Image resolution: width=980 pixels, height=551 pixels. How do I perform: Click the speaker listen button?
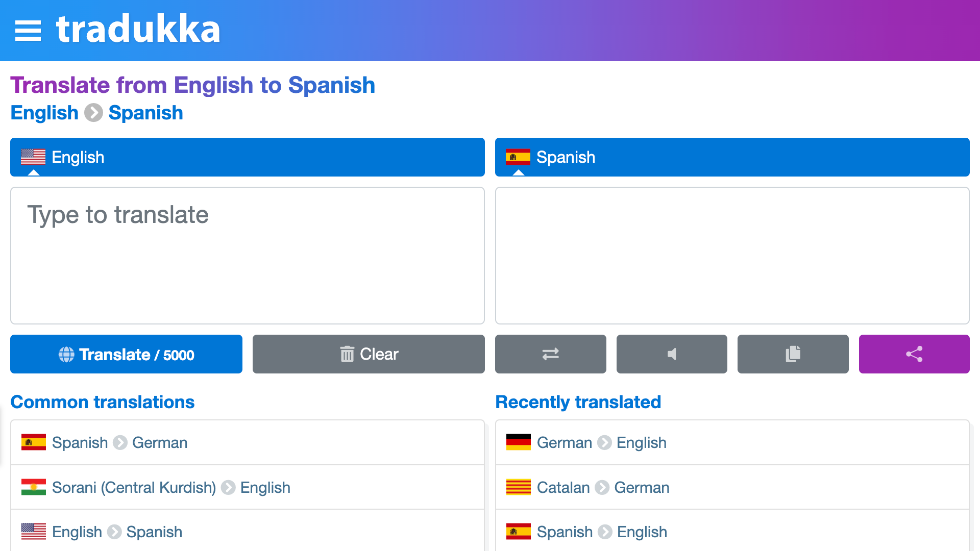(672, 354)
